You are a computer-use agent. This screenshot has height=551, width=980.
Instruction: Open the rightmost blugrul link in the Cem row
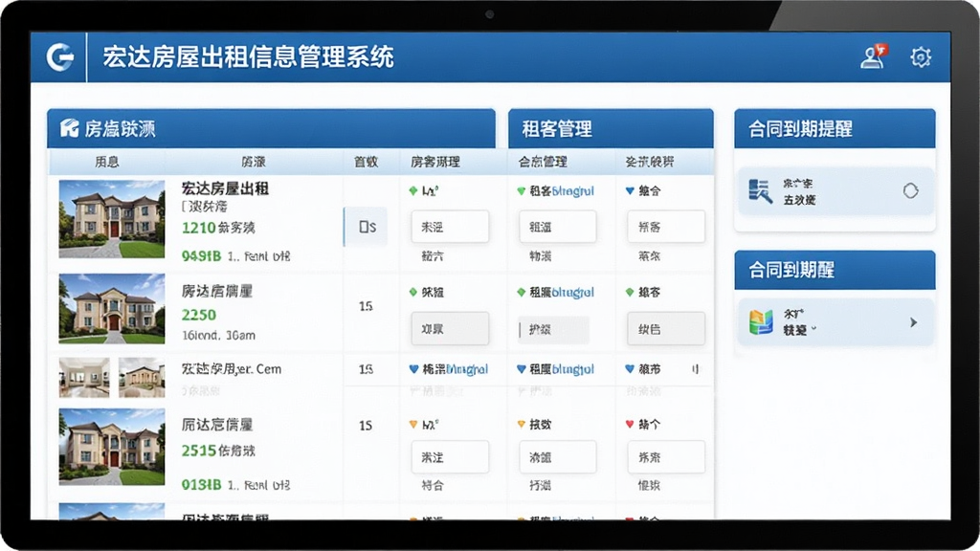572,369
